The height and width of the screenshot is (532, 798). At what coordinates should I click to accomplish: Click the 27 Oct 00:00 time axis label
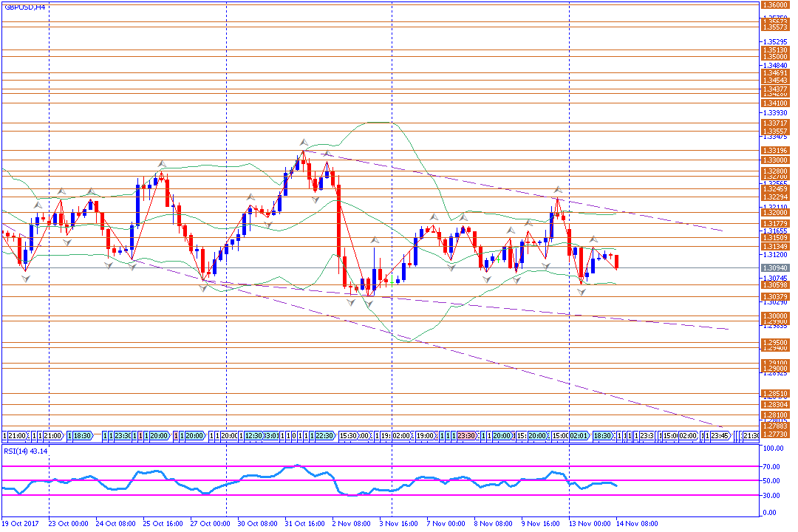pyautogui.click(x=210, y=524)
